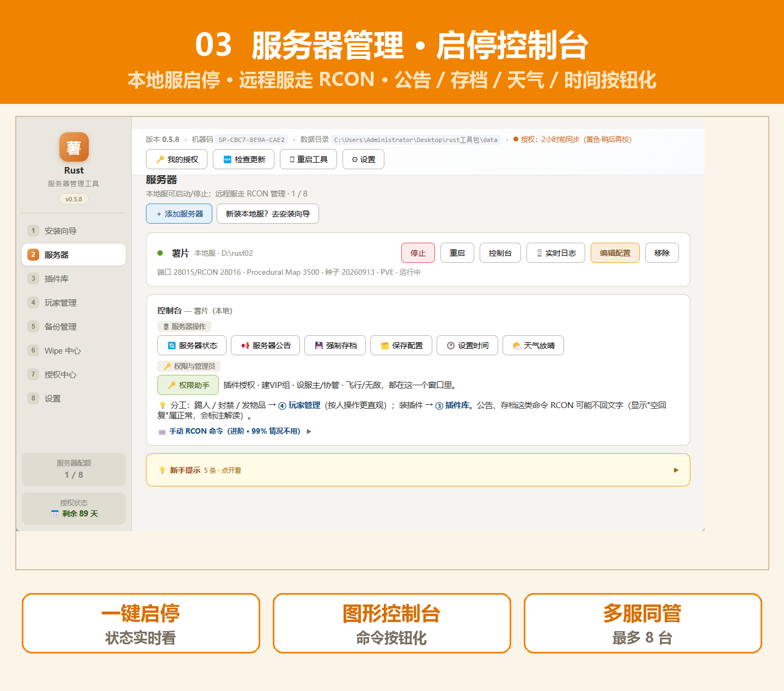Click 服务器状态 refresh button

(x=192, y=346)
